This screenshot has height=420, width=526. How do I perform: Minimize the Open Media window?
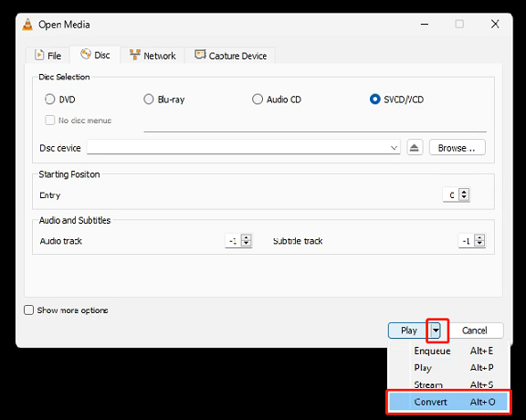pyautogui.click(x=425, y=24)
